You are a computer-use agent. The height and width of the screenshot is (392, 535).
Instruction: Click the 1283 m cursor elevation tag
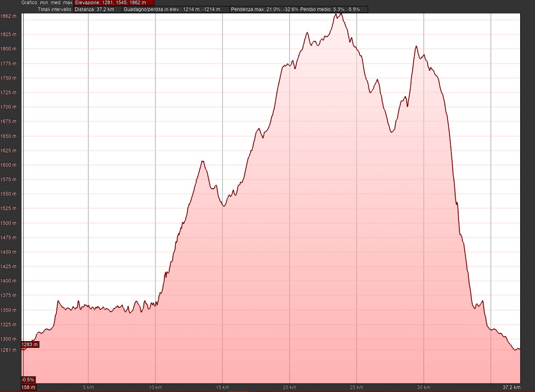click(30, 344)
